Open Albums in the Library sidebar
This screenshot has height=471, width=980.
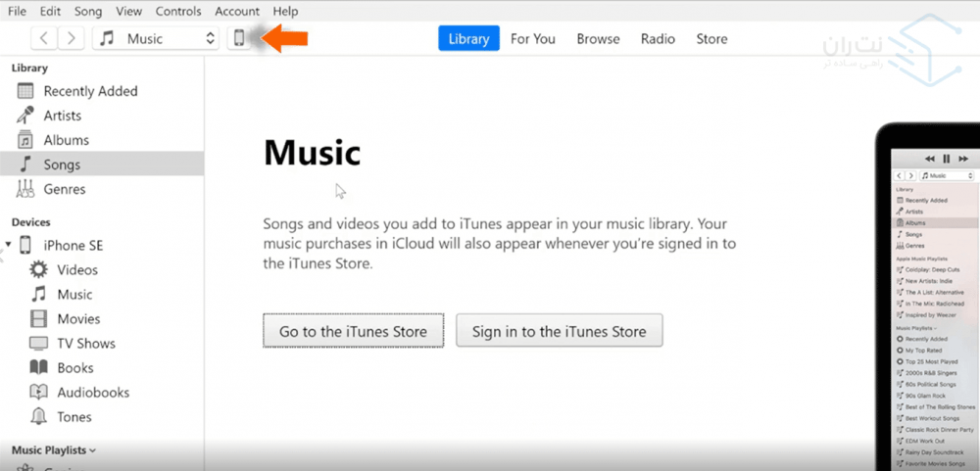coord(66,140)
